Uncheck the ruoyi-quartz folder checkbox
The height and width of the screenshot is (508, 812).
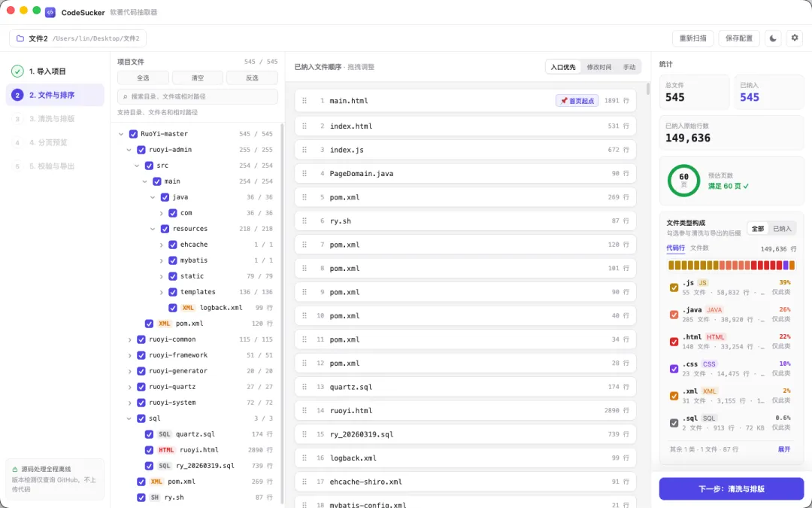click(x=141, y=387)
